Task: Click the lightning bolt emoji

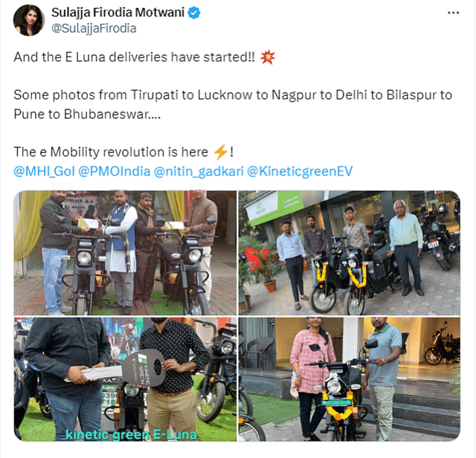Action: [x=220, y=152]
